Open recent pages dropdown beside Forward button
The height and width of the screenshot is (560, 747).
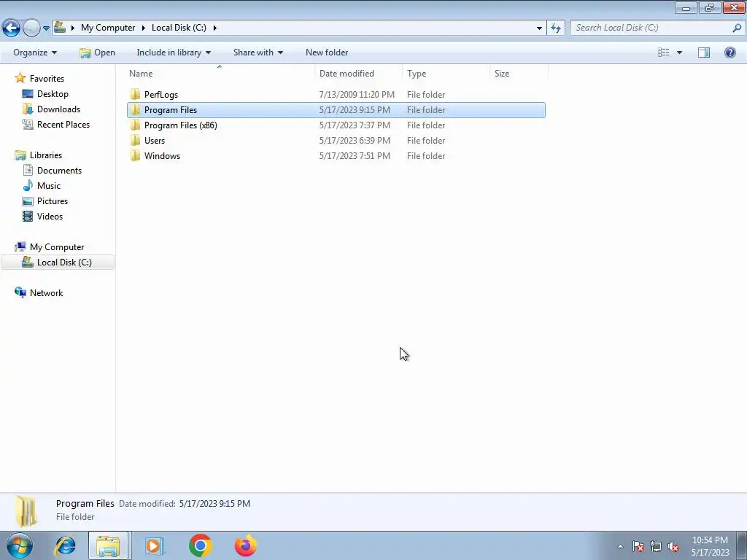[46, 28]
